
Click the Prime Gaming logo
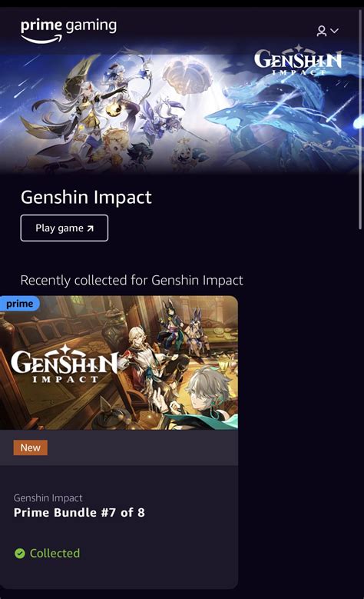point(68,30)
